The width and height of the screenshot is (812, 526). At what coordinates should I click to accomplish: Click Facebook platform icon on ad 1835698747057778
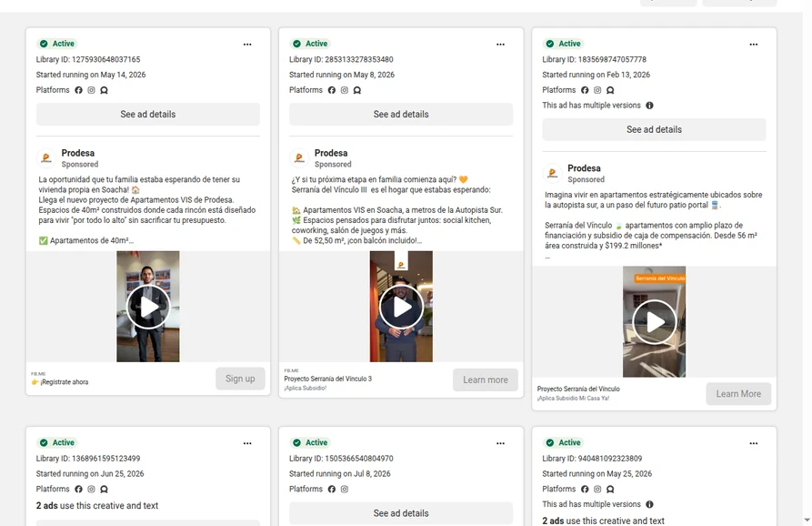point(585,90)
